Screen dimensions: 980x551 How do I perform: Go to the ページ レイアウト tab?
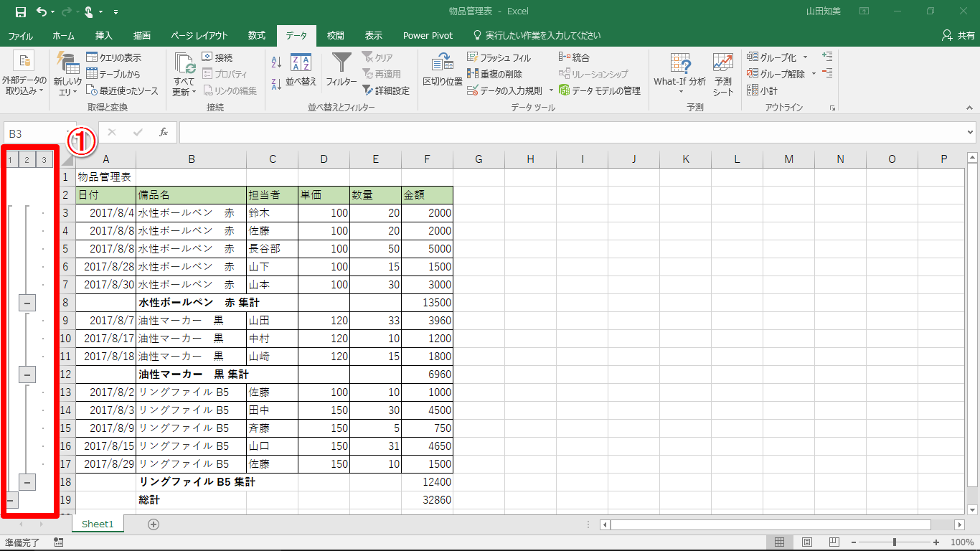(x=199, y=35)
